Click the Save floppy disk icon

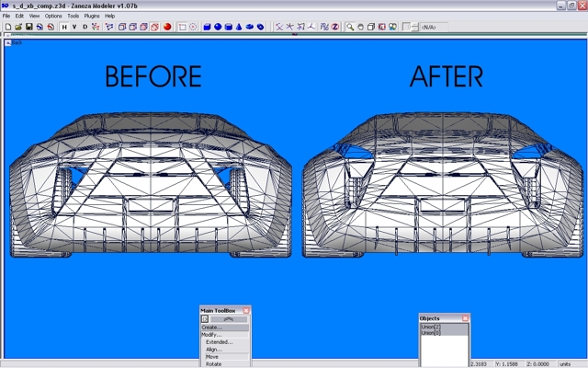28,27
